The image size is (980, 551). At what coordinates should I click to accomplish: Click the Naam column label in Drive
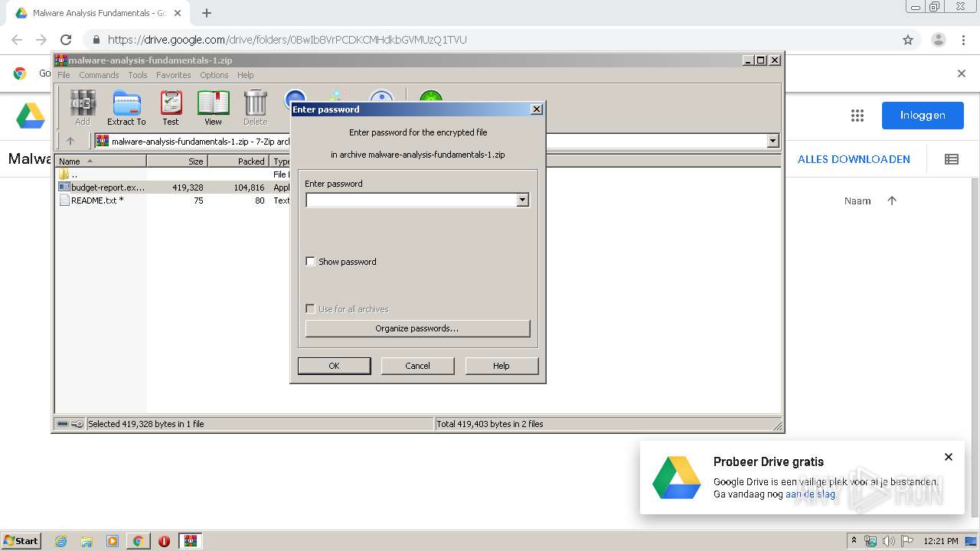857,201
